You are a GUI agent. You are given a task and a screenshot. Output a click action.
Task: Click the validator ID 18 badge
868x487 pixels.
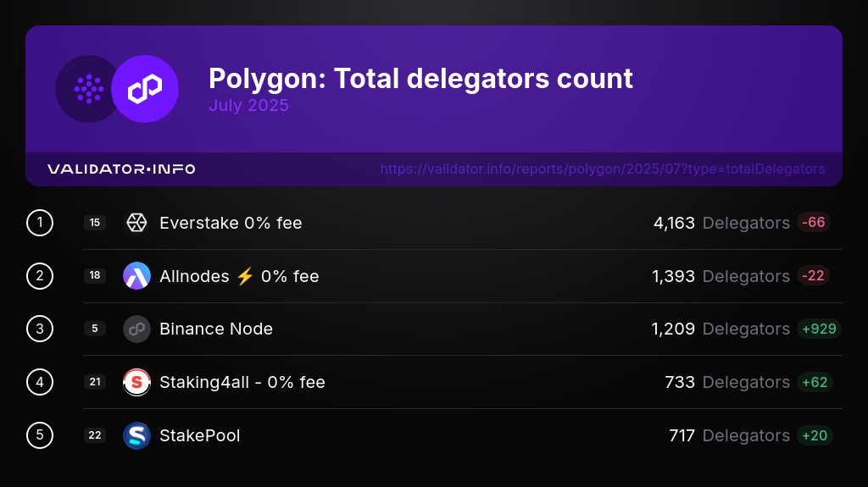tap(95, 275)
